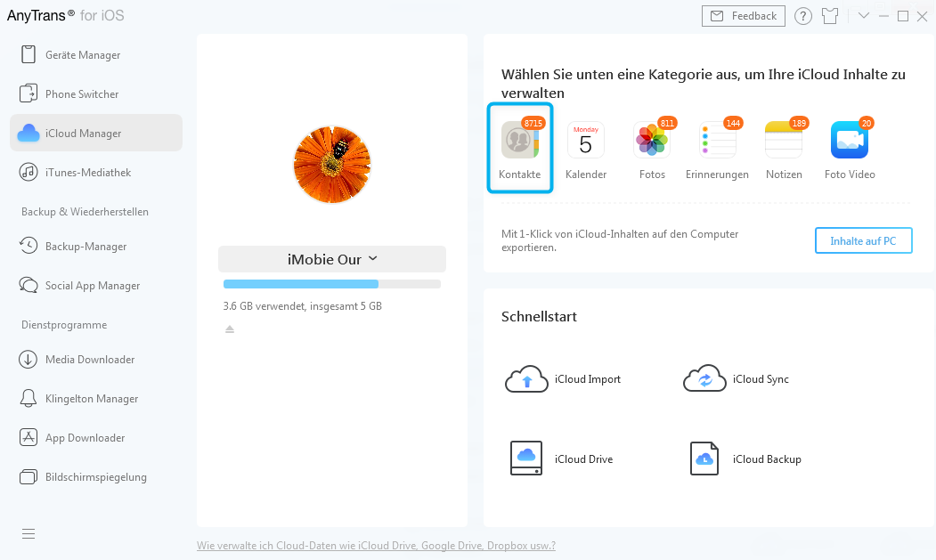
Task: Start iCloud Import
Action: tap(563, 379)
